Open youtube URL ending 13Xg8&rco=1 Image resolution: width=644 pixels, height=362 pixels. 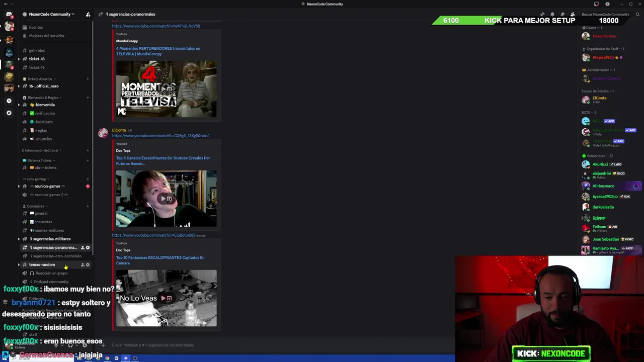160,136
